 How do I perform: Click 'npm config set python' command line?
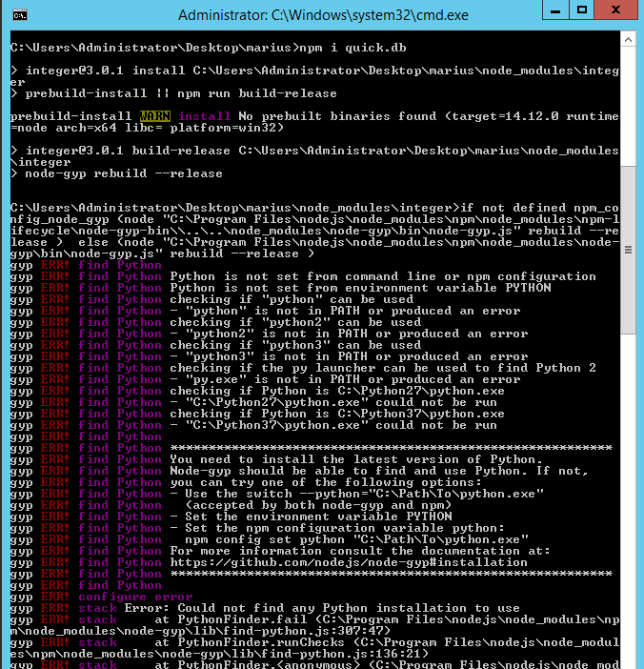coord(356,539)
